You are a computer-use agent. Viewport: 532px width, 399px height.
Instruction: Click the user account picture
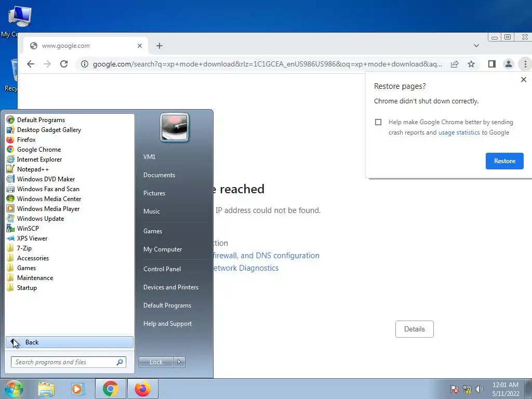click(x=175, y=127)
